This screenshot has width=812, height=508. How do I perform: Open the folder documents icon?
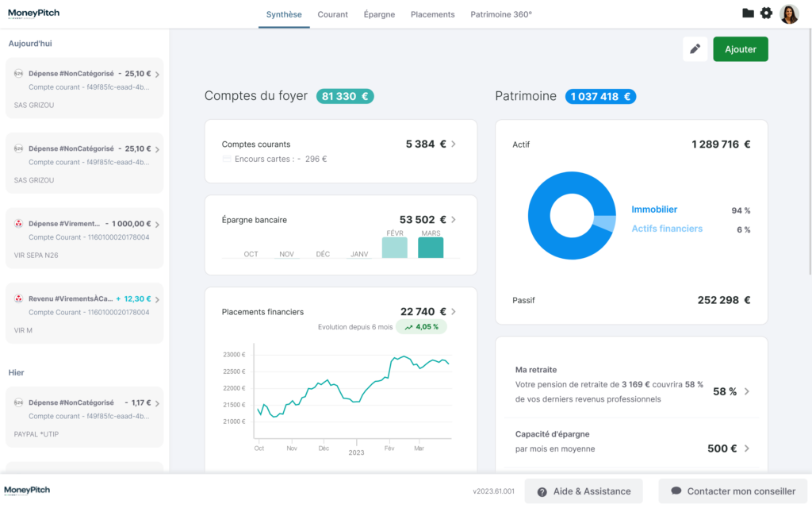[748, 13]
